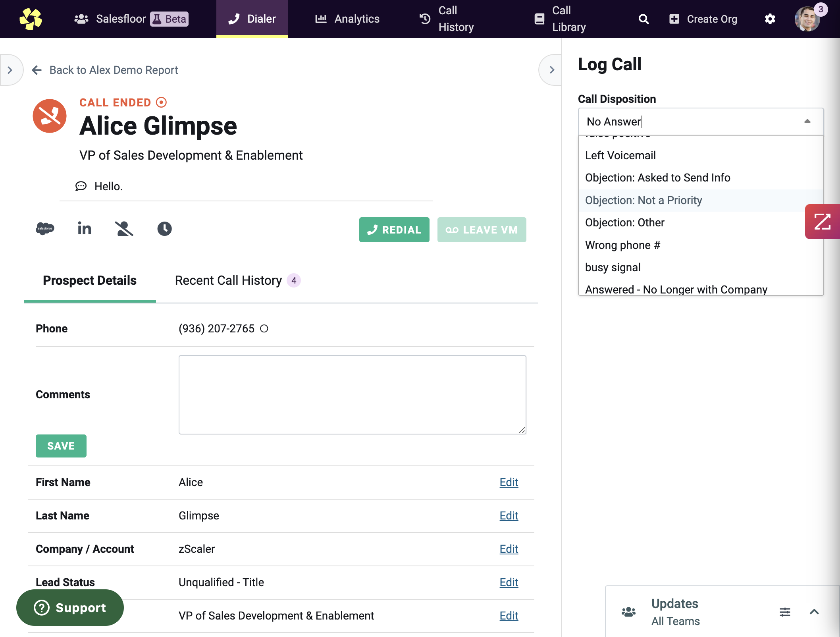Expand the left sidebar chevron
Viewport: 840px width, 637px height.
tap(10, 70)
